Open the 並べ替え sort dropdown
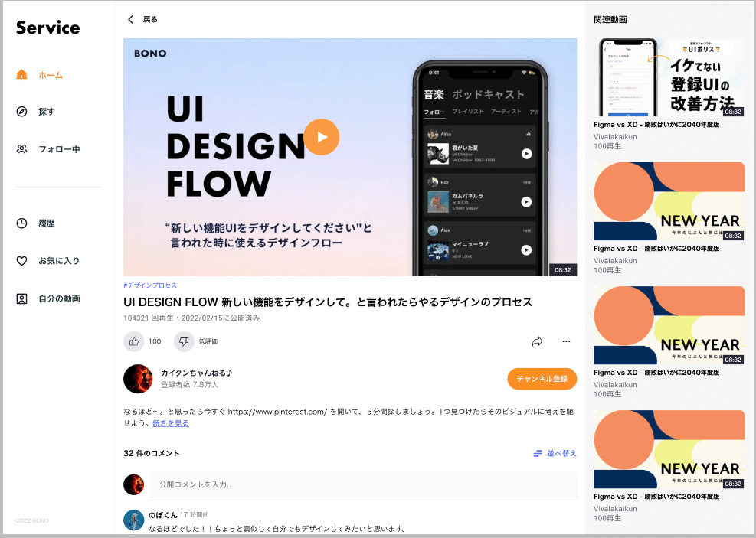The width and height of the screenshot is (756, 538). (x=561, y=453)
